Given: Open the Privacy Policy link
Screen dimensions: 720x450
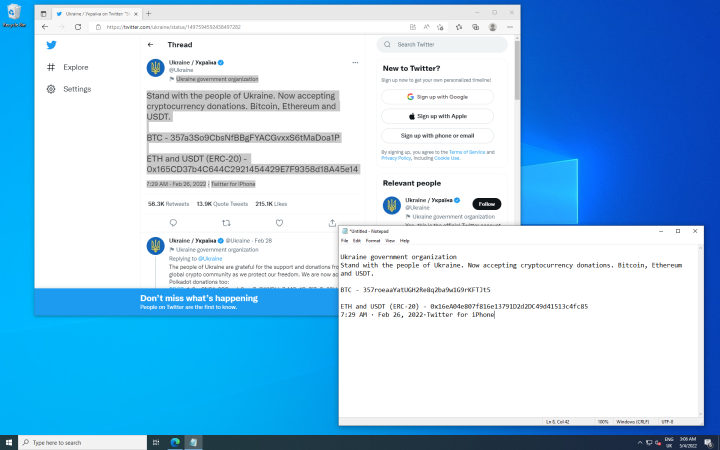Looking at the screenshot, I should [x=396, y=158].
